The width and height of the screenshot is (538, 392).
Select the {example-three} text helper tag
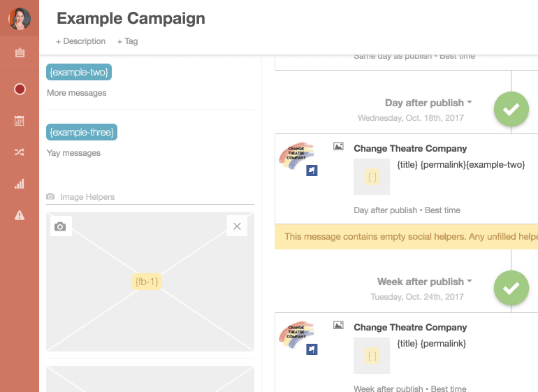tap(82, 132)
